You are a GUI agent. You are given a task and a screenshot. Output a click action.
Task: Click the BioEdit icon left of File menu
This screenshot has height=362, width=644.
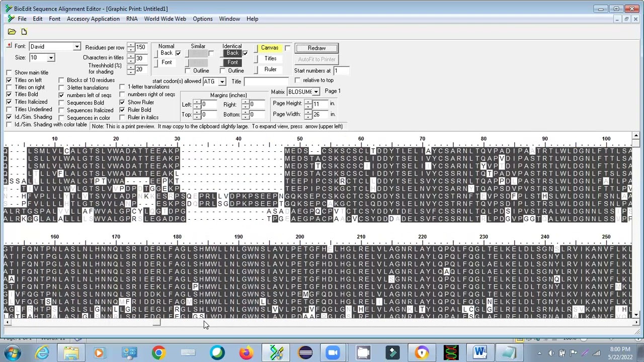tap(12, 19)
